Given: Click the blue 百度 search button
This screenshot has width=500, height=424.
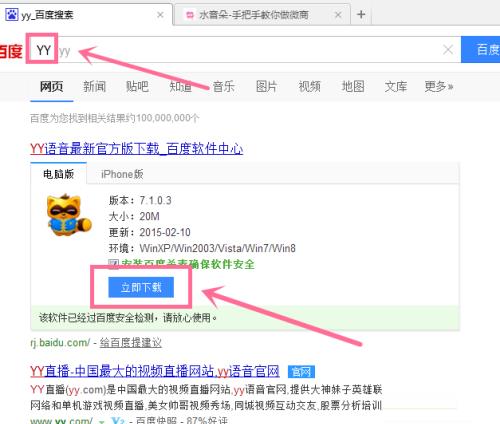Looking at the screenshot, I should pos(481,50).
